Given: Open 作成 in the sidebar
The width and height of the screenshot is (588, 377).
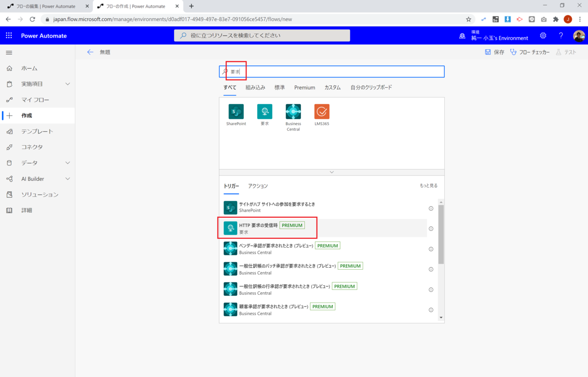Looking at the screenshot, I should tap(38, 116).
